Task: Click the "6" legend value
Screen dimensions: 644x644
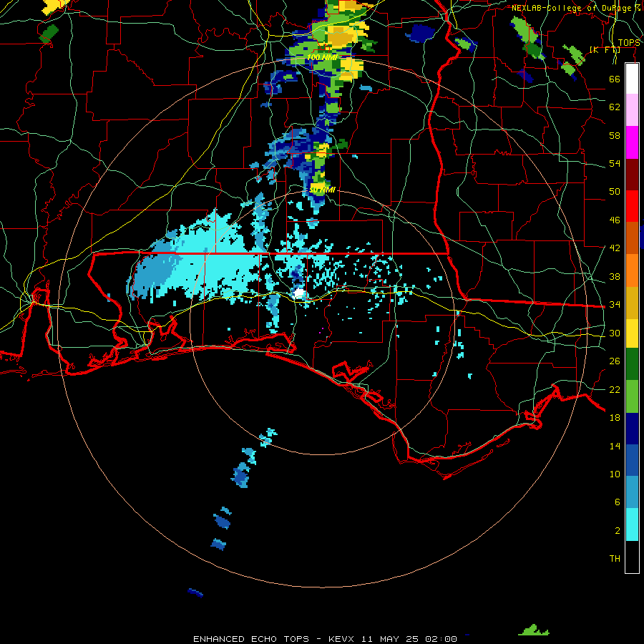Action: pyautogui.click(x=617, y=502)
